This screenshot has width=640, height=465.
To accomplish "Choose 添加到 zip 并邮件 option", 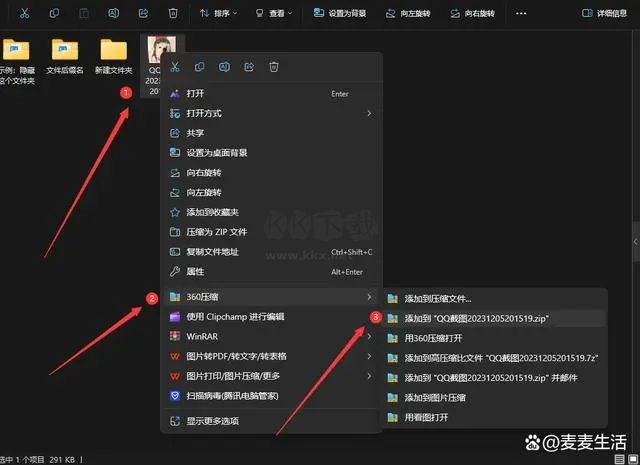I will [494, 378].
